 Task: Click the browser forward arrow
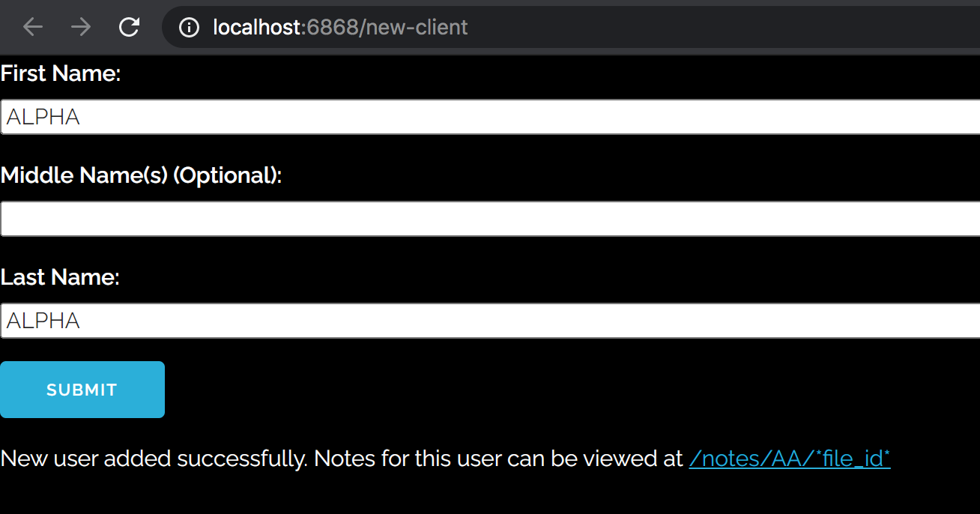81,28
